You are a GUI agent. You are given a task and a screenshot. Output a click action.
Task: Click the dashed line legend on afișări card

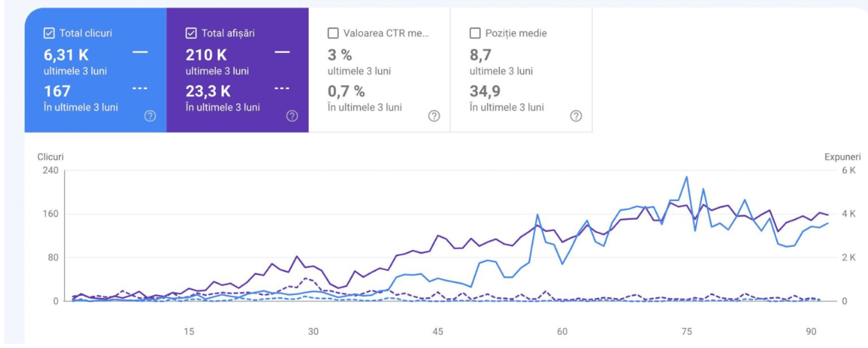click(282, 88)
